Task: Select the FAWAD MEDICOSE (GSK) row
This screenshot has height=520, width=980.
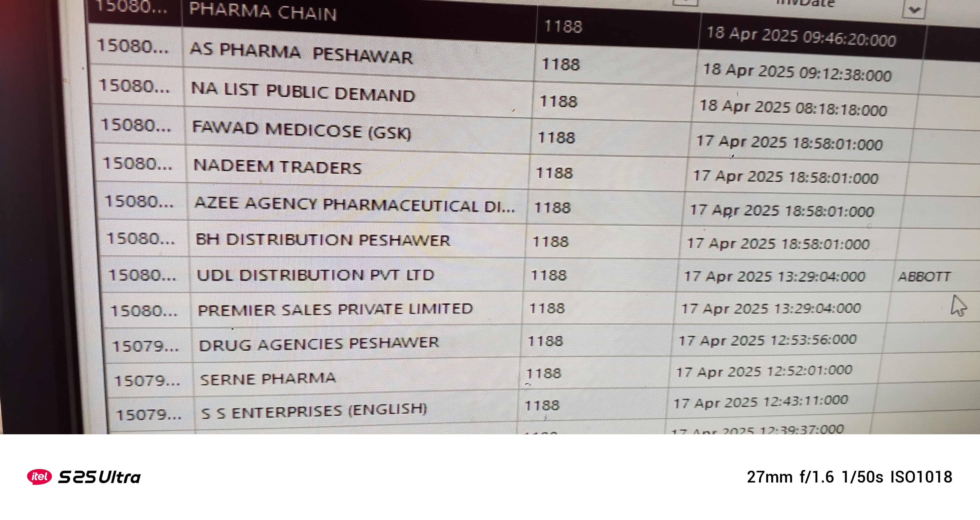Action: [301, 130]
